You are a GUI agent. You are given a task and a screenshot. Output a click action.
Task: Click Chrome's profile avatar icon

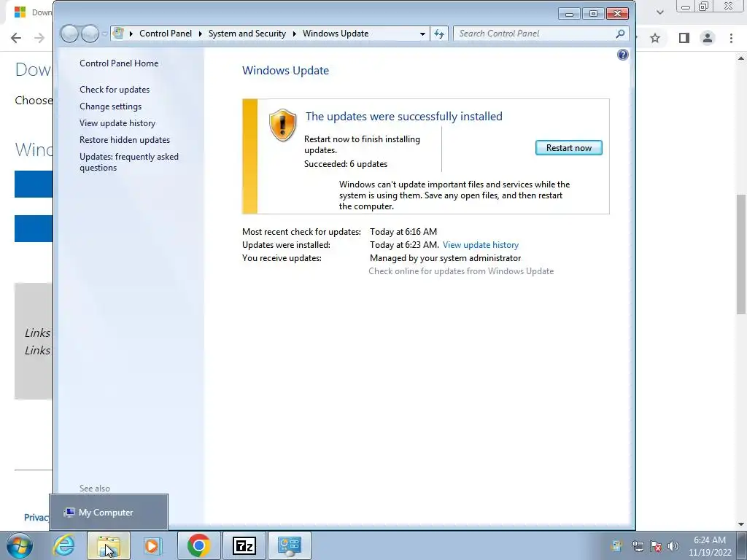[x=708, y=38]
